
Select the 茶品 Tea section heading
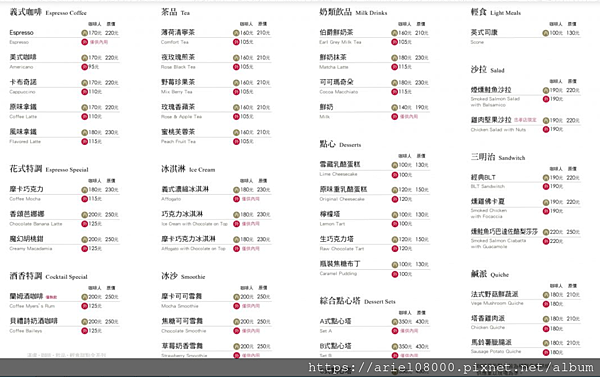point(175,12)
